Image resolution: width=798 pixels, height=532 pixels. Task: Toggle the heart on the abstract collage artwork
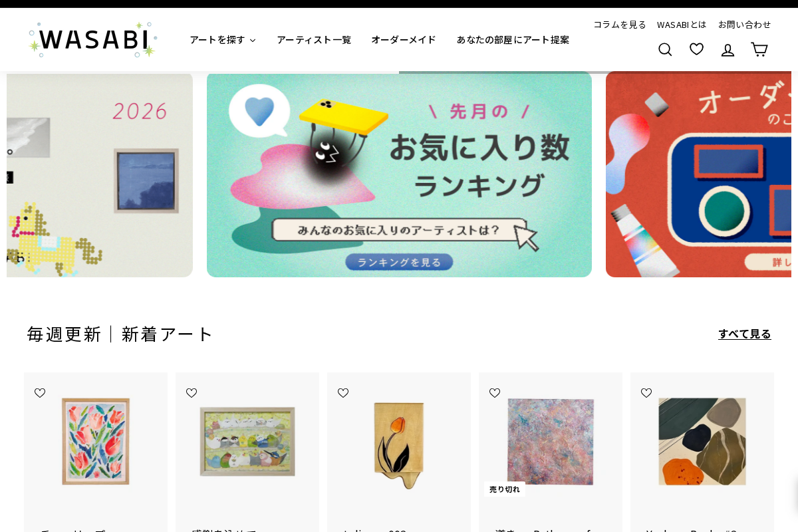tap(646, 393)
